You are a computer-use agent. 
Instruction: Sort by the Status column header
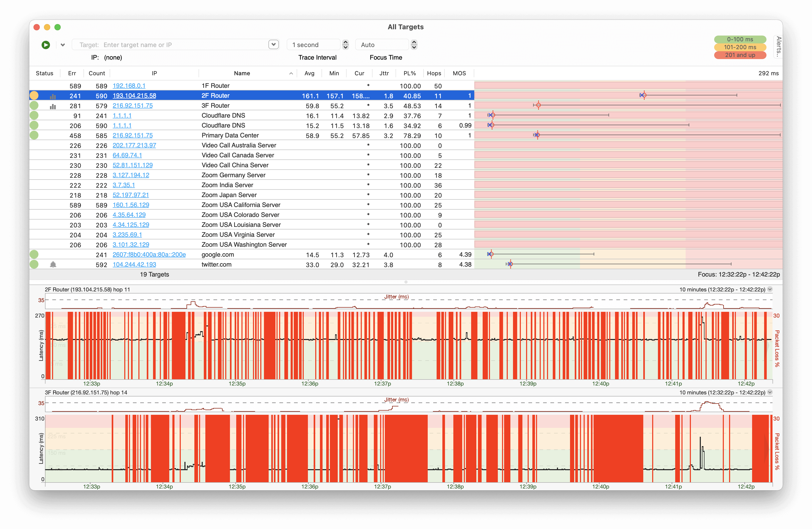44,73
